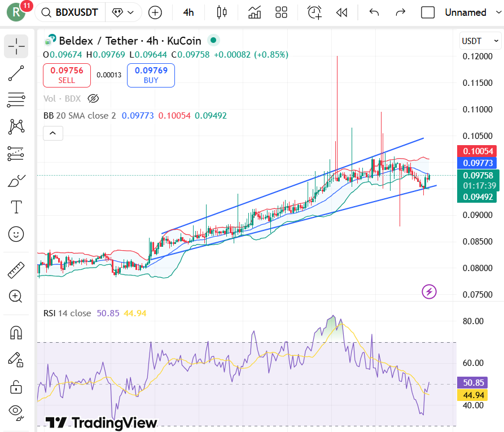
Task: Start Bar Replay mode
Action: (x=341, y=12)
